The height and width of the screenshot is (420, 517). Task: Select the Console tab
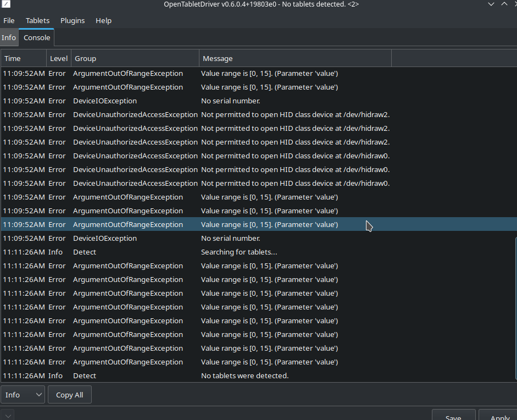(36, 37)
